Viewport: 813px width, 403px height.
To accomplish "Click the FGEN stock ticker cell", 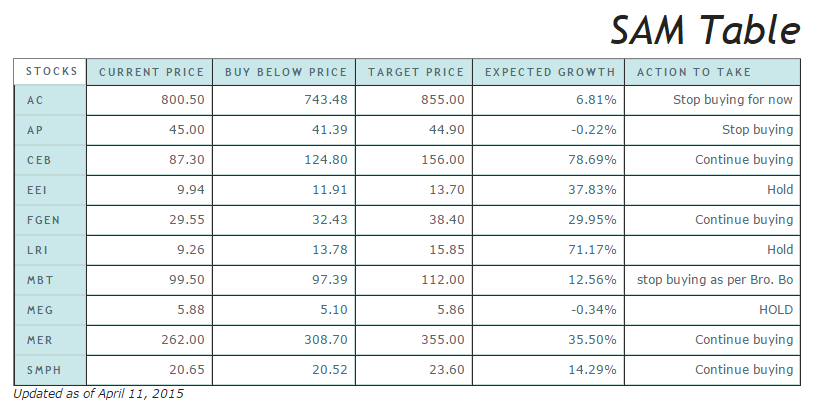I will click(51, 220).
